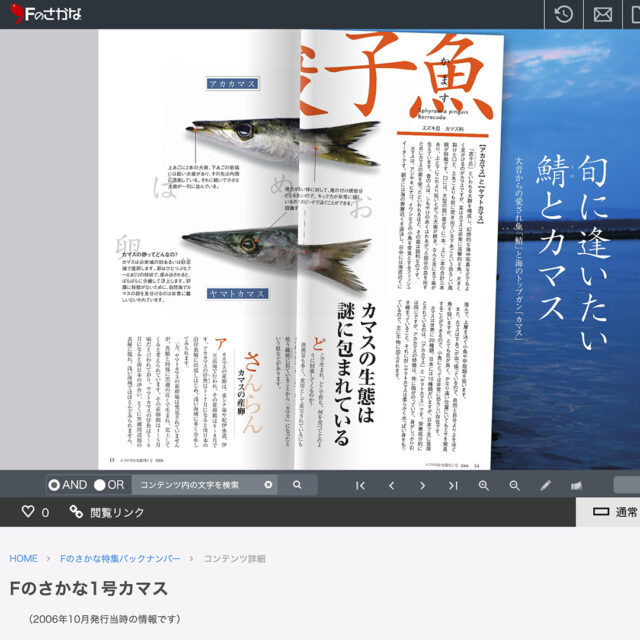The image size is (640, 640).
Task: Activate the pencil annotation tool
Action: [x=545, y=485]
